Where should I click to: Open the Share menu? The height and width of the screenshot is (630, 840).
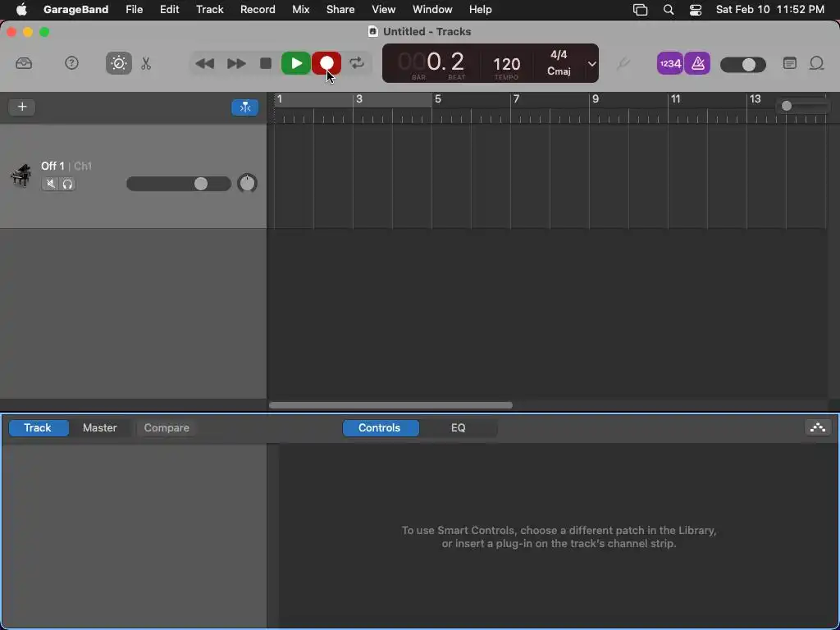point(340,10)
